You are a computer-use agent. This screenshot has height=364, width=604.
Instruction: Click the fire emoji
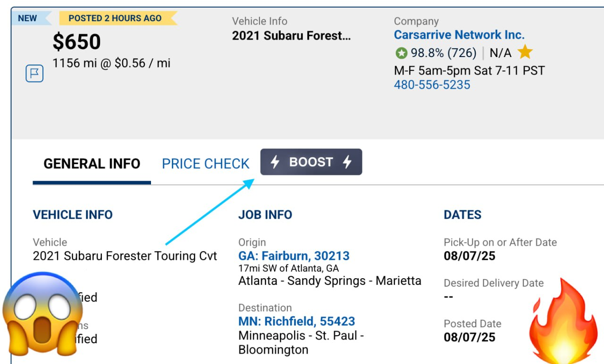click(562, 321)
